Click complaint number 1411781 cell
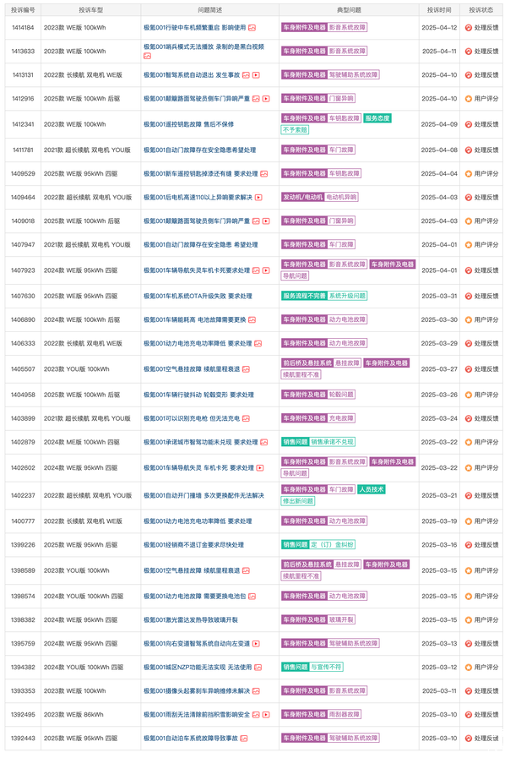 pyautogui.click(x=23, y=150)
